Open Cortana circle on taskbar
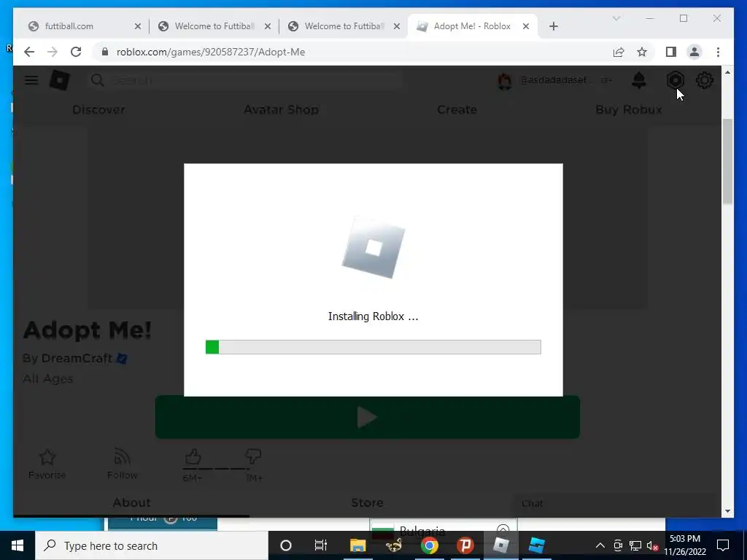 286,545
